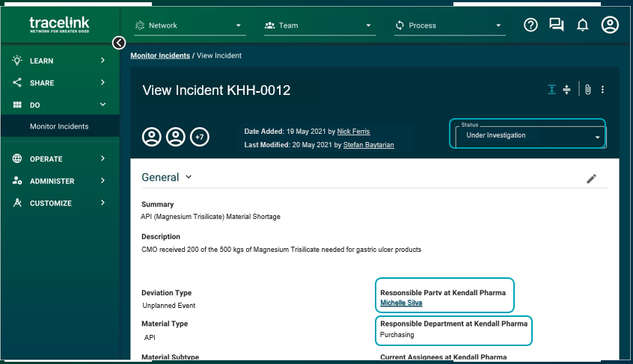Click the Unplanned Event deviation value
The height and width of the screenshot is (364, 633).
point(169,306)
